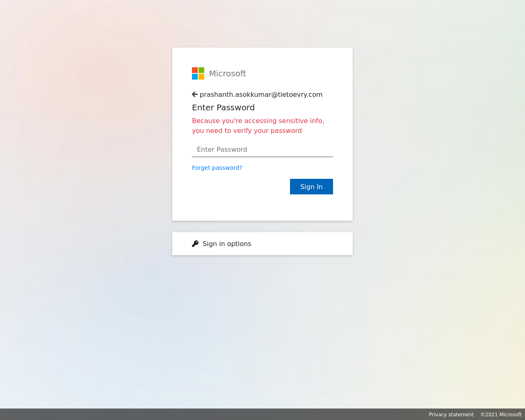Click the prashanth.asokkumar@tietoevry.com email text
Image resolution: width=525 pixels, height=420 pixels.
click(x=261, y=94)
